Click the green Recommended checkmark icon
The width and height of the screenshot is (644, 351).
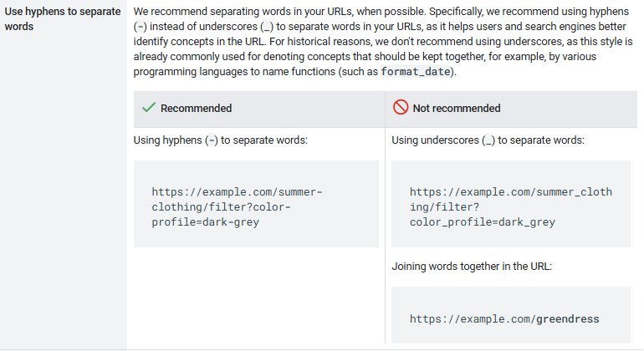point(148,108)
